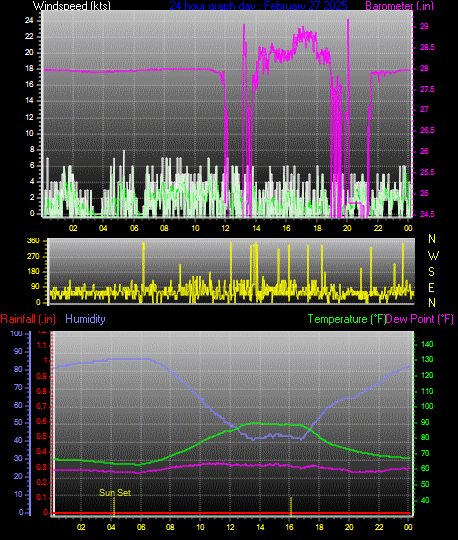Click the 140 temperature scale value
458x540 pixels.
(427, 344)
